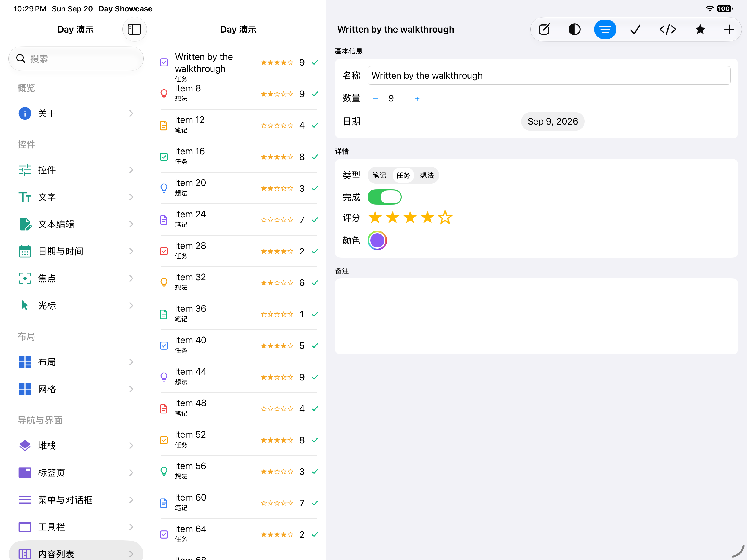
Task: Select the 笔记 type segment
Action: click(379, 175)
